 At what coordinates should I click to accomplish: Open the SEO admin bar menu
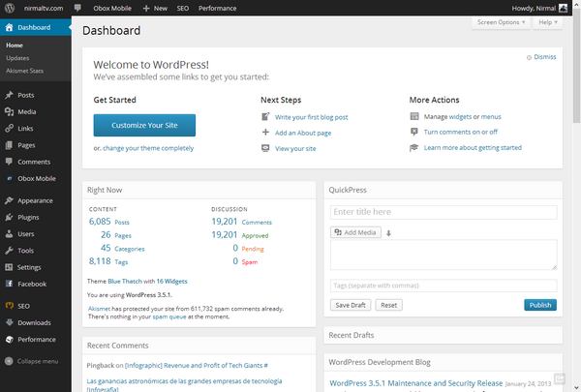pyautogui.click(x=182, y=8)
